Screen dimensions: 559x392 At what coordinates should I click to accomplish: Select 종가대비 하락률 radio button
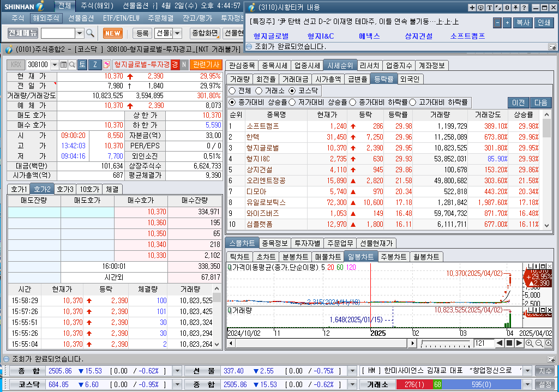point(353,102)
